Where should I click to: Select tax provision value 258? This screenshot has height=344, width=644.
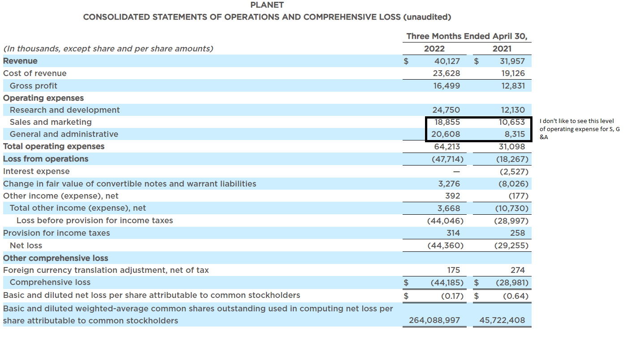pos(518,233)
